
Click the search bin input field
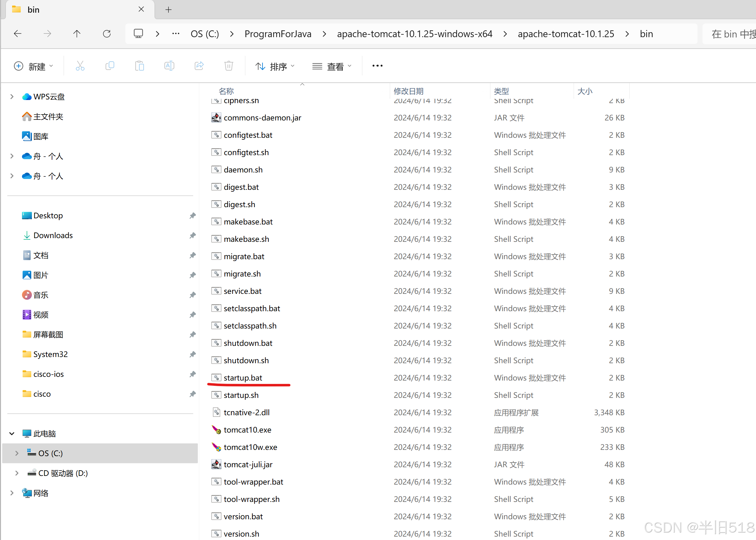coord(729,33)
